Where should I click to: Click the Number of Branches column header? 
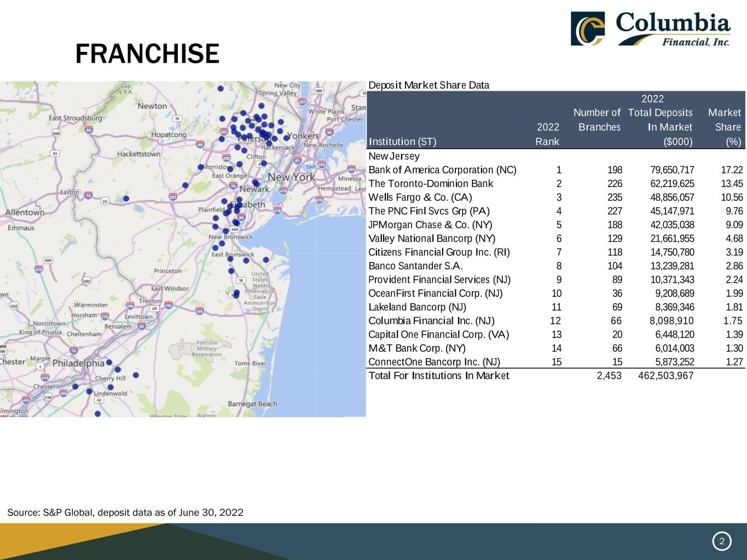[599, 120]
